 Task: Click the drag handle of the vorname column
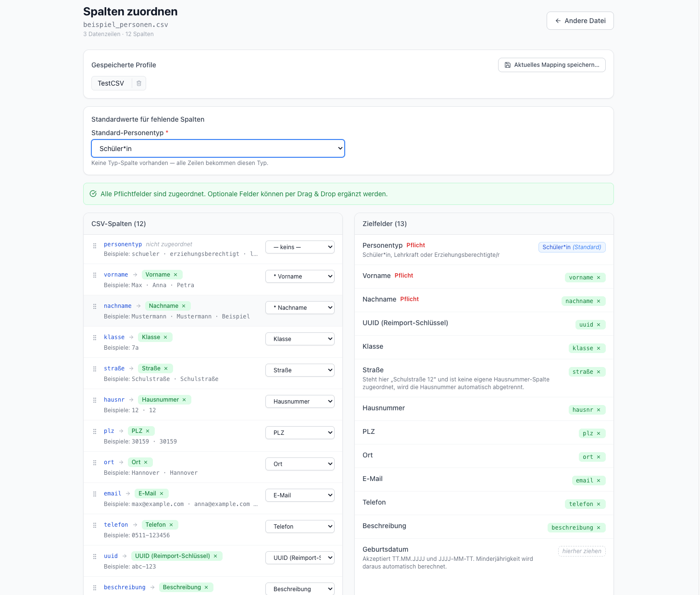coord(95,275)
